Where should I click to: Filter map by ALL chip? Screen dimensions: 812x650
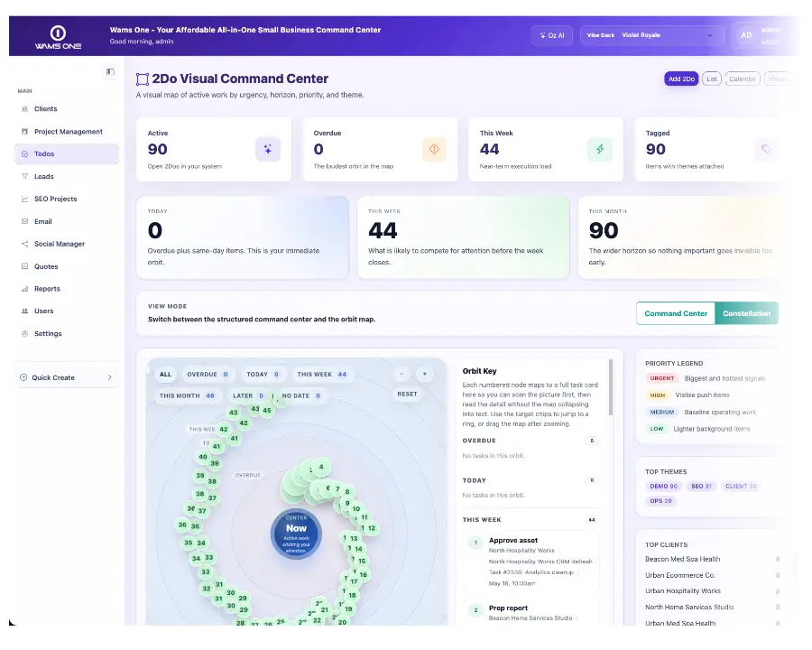click(165, 375)
